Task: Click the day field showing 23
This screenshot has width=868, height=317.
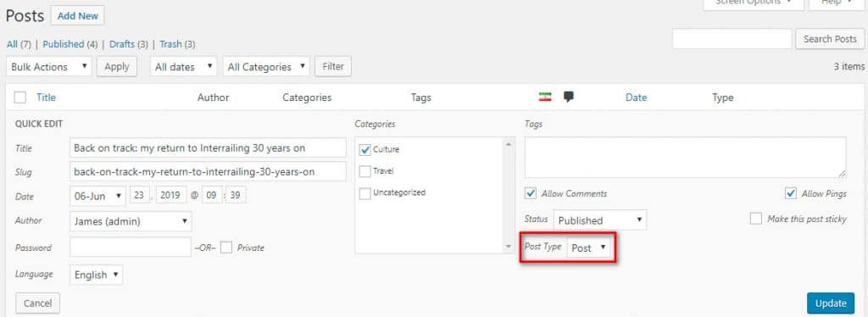Action: click(140, 196)
